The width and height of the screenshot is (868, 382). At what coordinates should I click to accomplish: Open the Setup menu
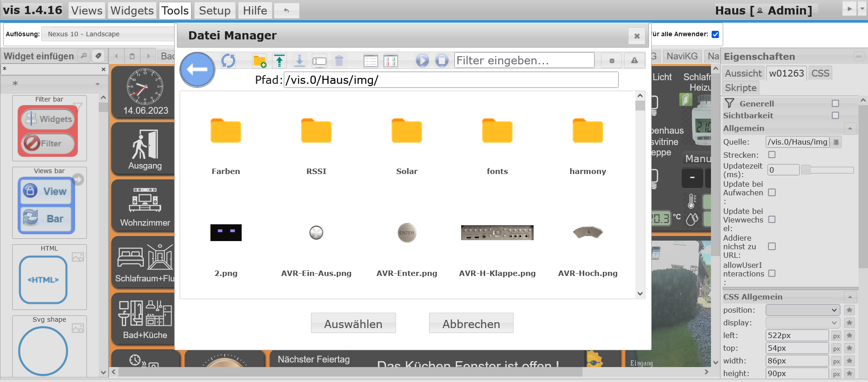click(215, 10)
